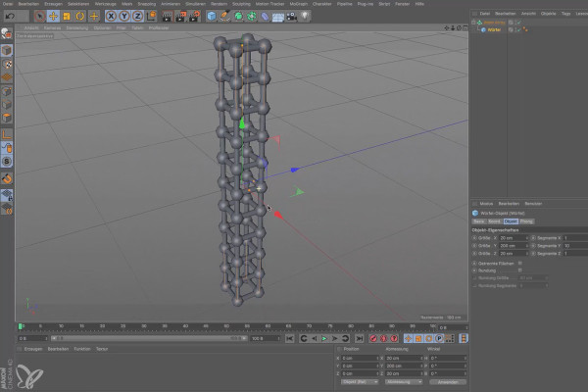Switch to the Koord. attribute tab
This screenshot has width=588, height=392.
pos(494,221)
